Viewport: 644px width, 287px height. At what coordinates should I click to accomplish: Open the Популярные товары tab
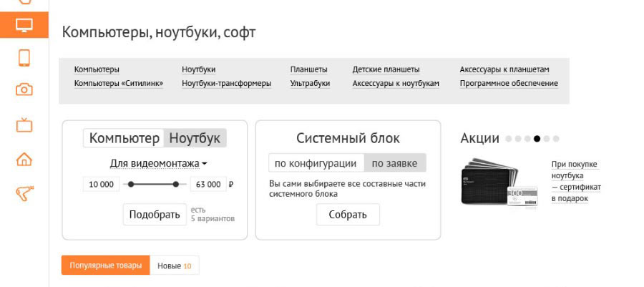point(105,266)
